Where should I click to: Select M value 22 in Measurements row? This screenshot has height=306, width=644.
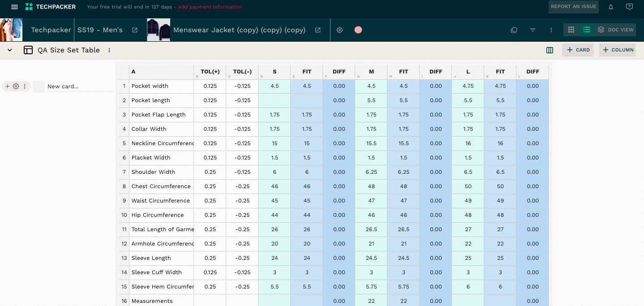coord(371,300)
